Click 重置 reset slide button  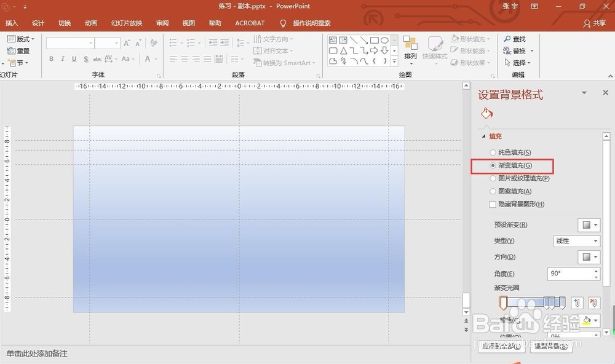[18, 51]
